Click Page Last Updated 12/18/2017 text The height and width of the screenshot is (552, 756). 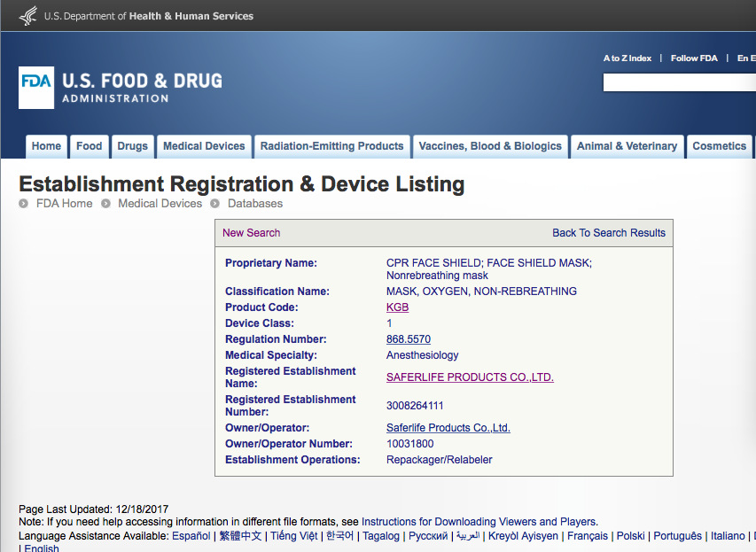(x=94, y=509)
